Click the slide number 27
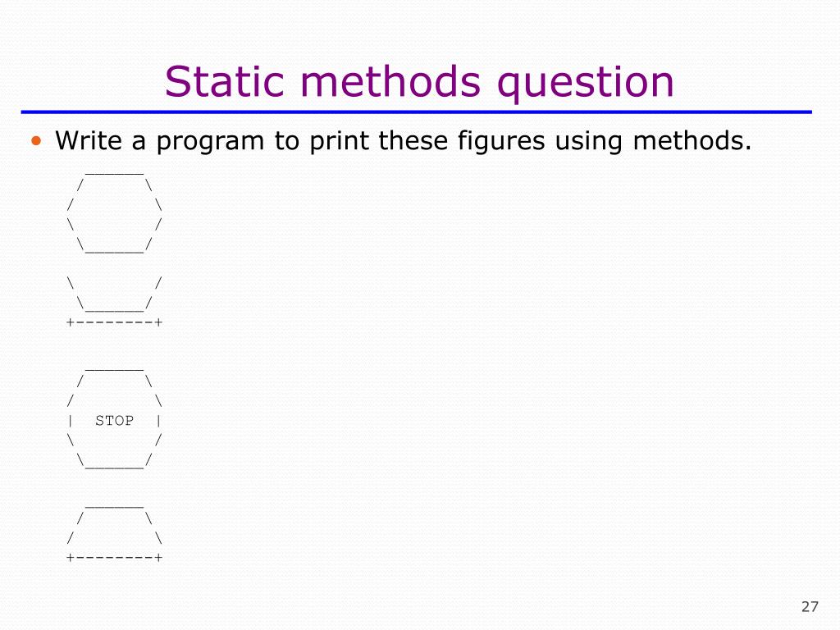 [x=810, y=606]
